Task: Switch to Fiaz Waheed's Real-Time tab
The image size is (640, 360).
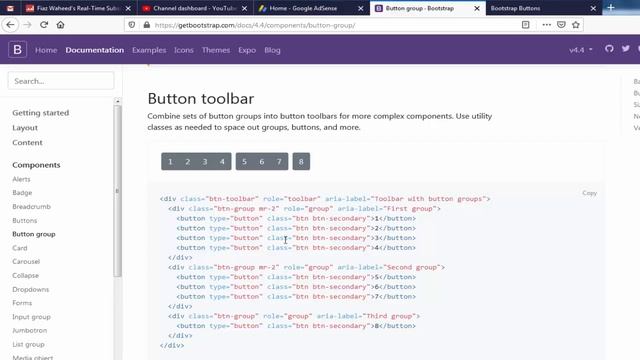Action: [73, 8]
